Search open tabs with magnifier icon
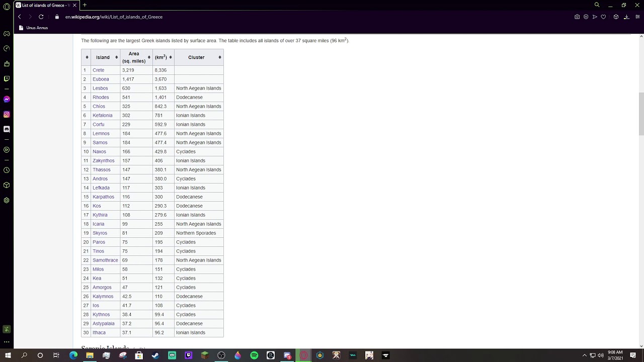This screenshot has width=644, height=362. pos(597,5)
